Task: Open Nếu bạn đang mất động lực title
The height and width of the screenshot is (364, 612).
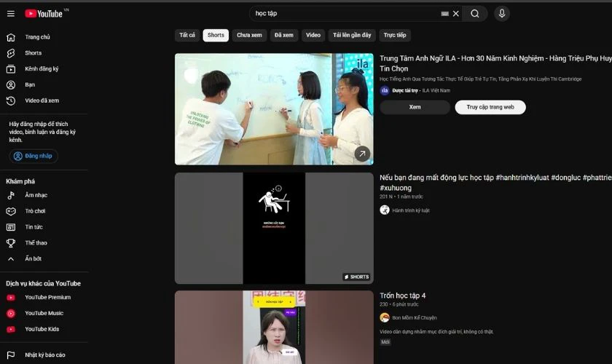Action: click(x=495, y=182)
